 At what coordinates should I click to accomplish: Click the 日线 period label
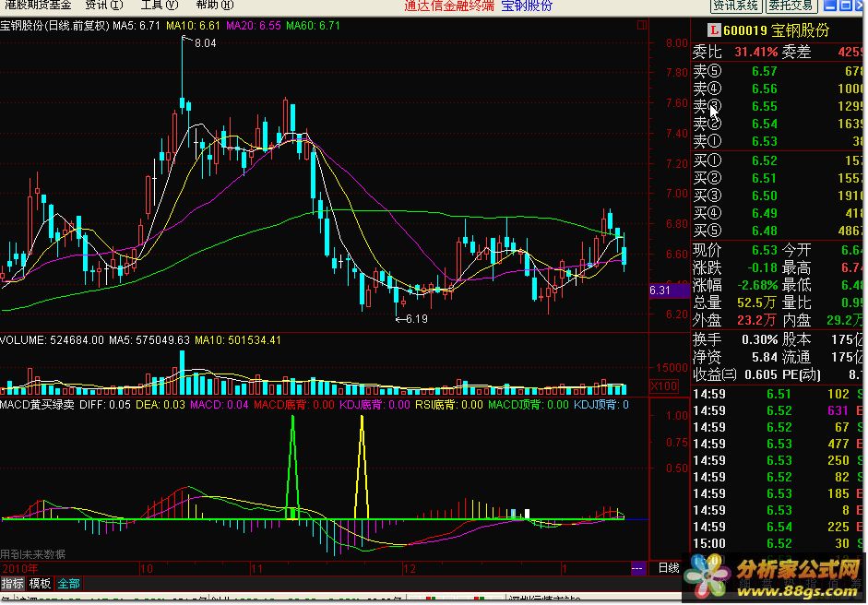coord(669,568)
